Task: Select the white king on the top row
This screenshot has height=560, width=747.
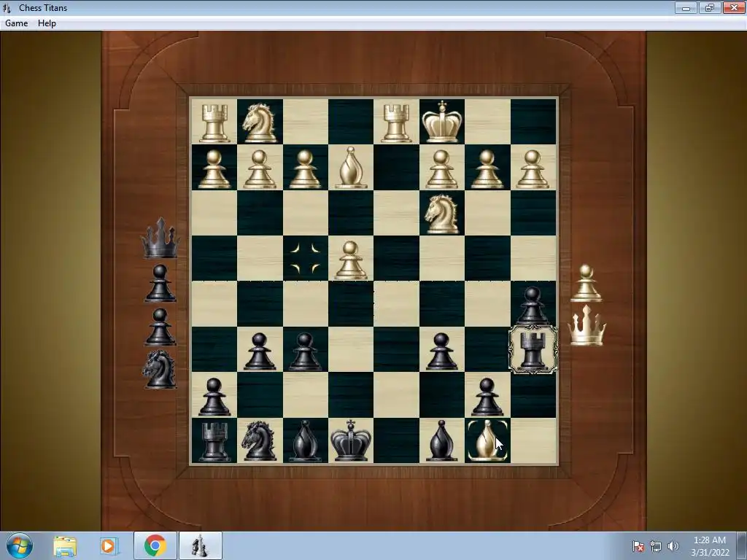Action: pos(441,122)
